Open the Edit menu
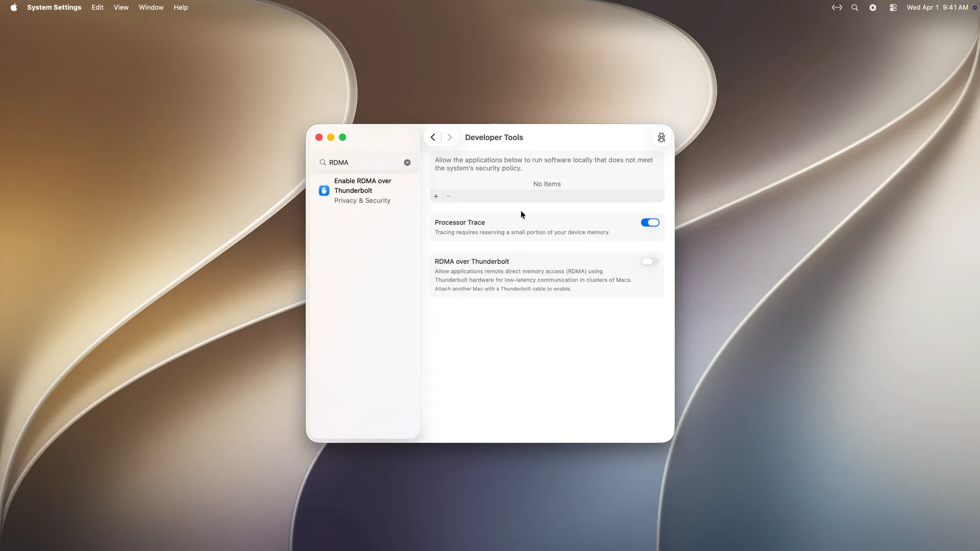This screenshot has width=980, height=551. click(x=97, y=7)
